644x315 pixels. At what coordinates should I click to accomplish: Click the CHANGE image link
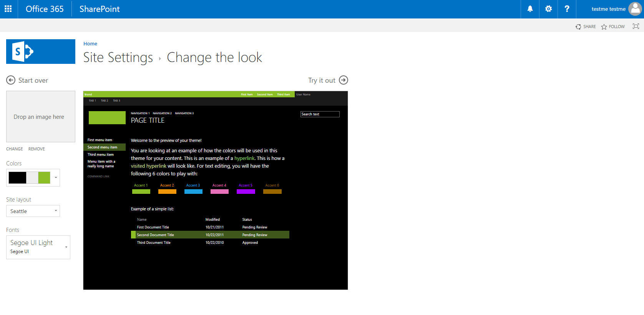pos(15,149)
